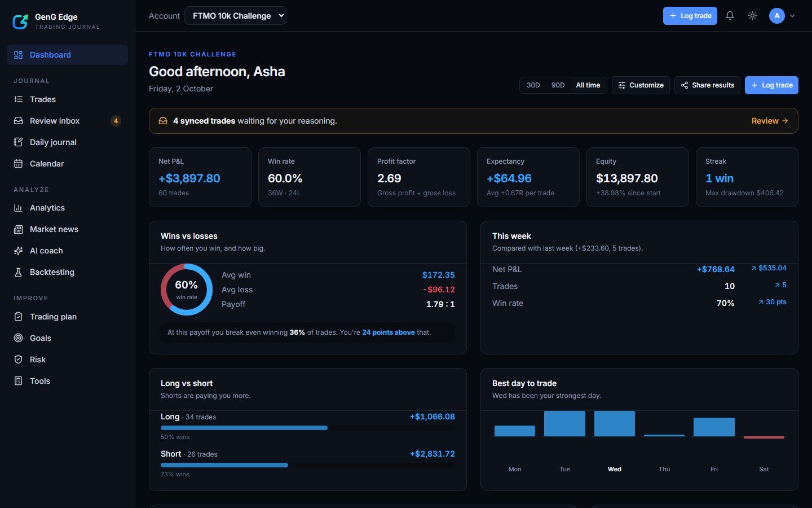Viewport: 812px width, 508px height.
Task: Open the Trades list page
Action: pos(67,99)
